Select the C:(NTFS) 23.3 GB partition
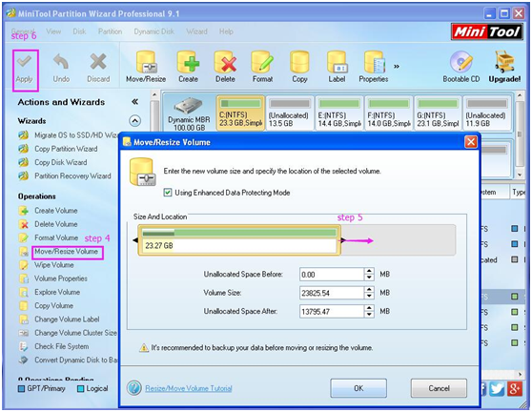This screenshot has width=532, height=412. pos(240,113)
